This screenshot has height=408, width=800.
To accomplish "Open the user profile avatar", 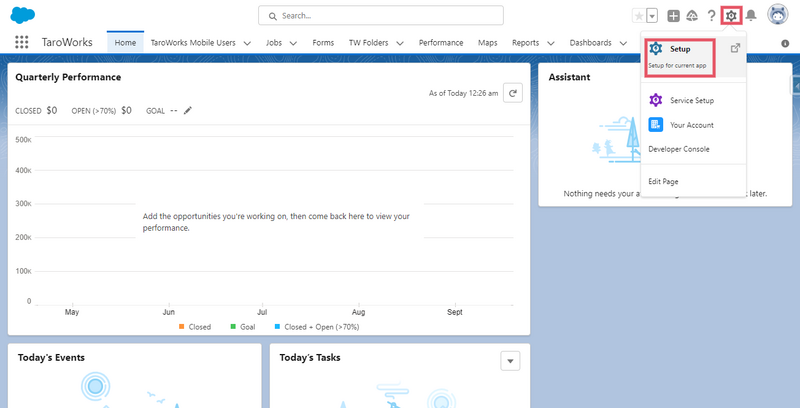I will point(778,15).
